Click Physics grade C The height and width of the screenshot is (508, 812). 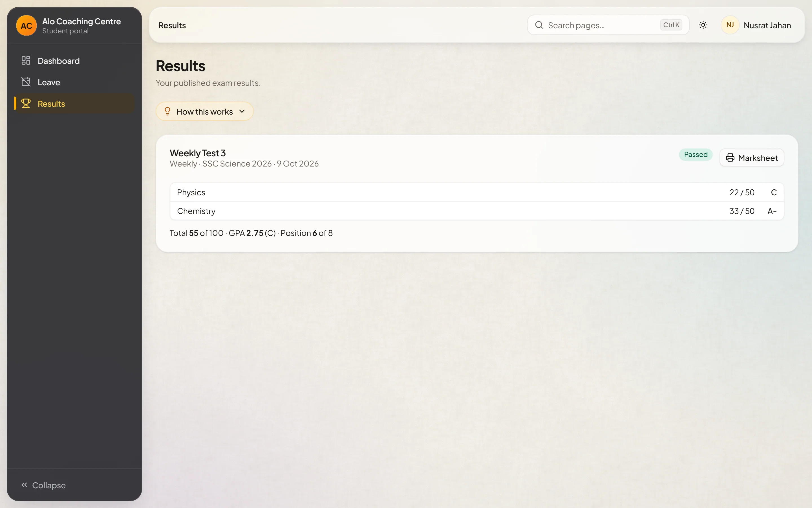(x=774, y=192)
